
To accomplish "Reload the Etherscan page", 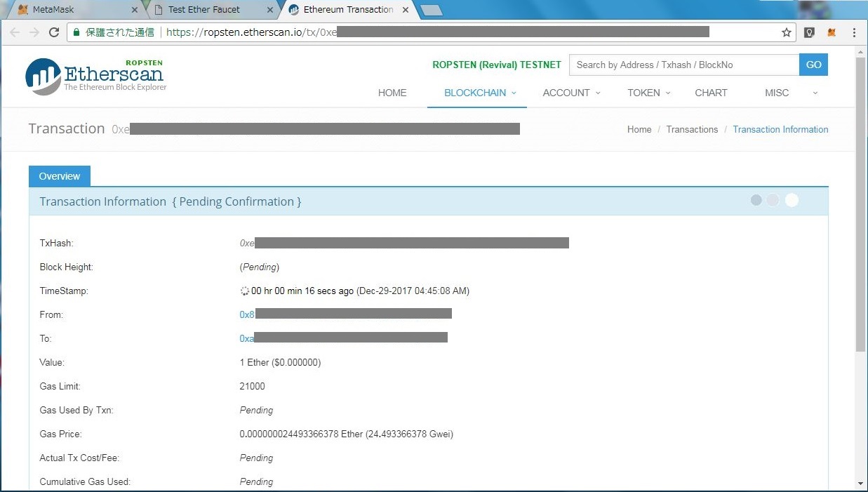I will (x=54, y=32).
